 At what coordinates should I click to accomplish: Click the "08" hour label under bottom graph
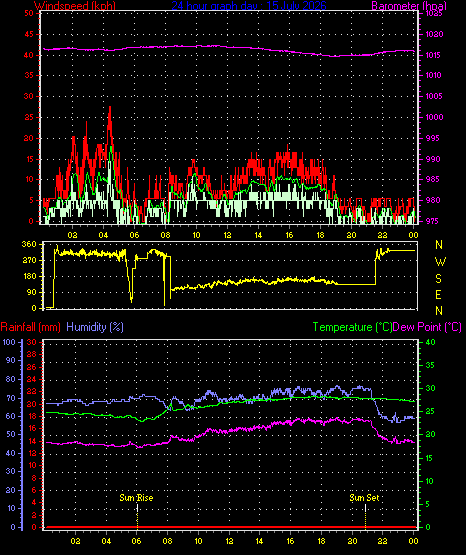(167, 541)
